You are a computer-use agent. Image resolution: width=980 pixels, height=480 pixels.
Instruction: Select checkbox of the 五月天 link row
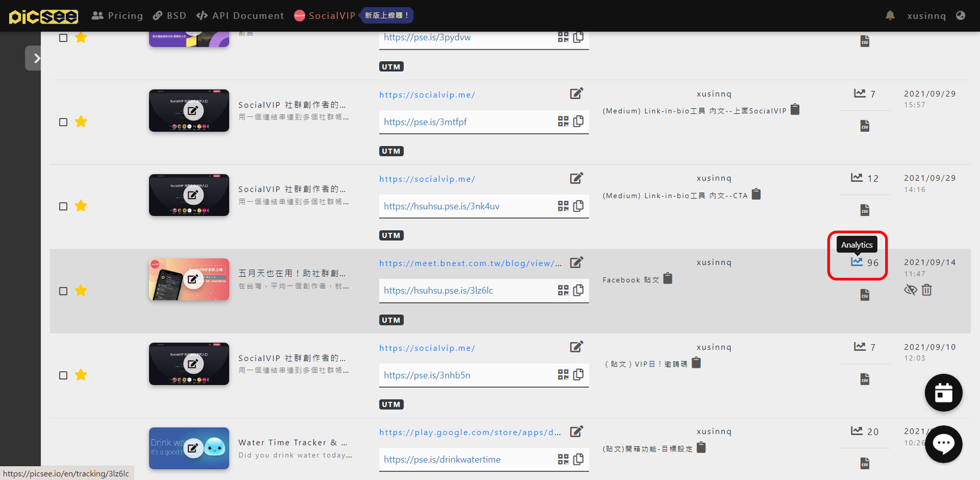pyautogui.click(x=63, y=291)
